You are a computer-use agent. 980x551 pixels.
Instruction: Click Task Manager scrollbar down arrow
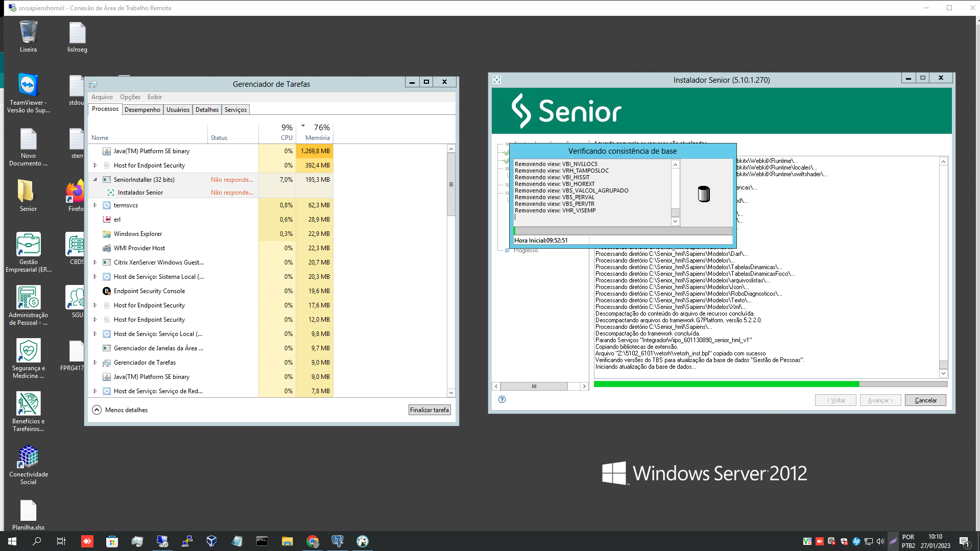451,393
